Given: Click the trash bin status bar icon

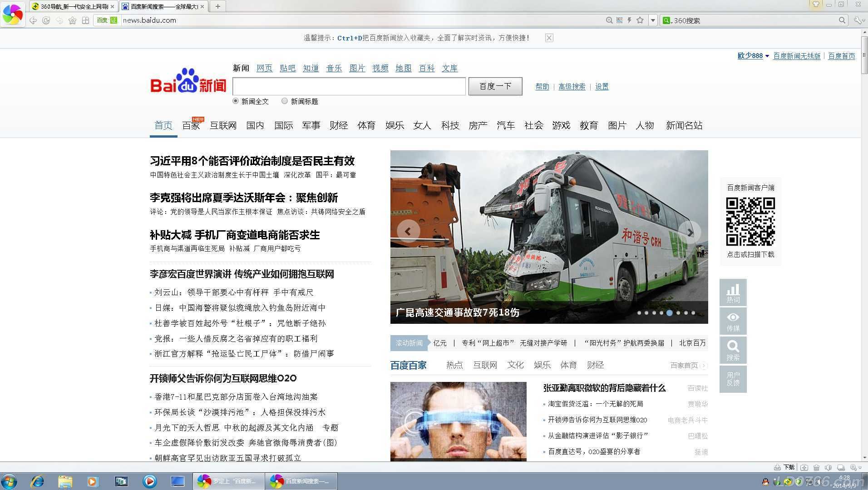Looking at the screenshot, I should (x=816, y=467).
